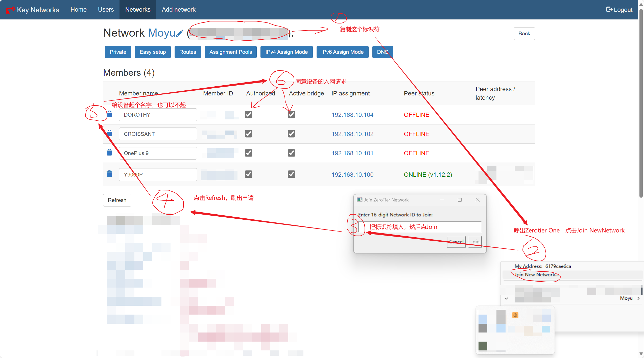Open the Users nav item
Image resolution: width=644 pixels, height=358 pixels.
pos(106,10)
